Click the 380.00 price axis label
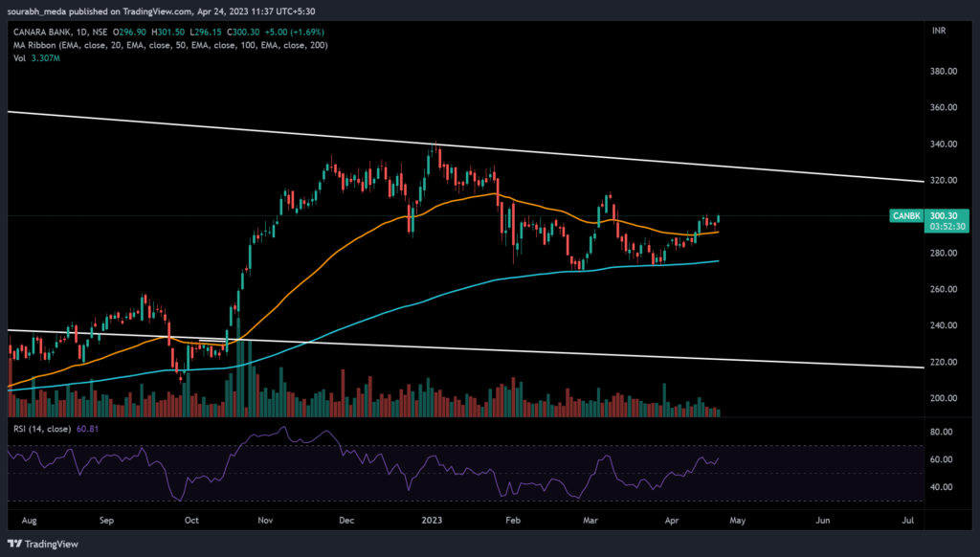Viewport: 980px width, 557px height. pyautogui.click(x=943, y=71)
